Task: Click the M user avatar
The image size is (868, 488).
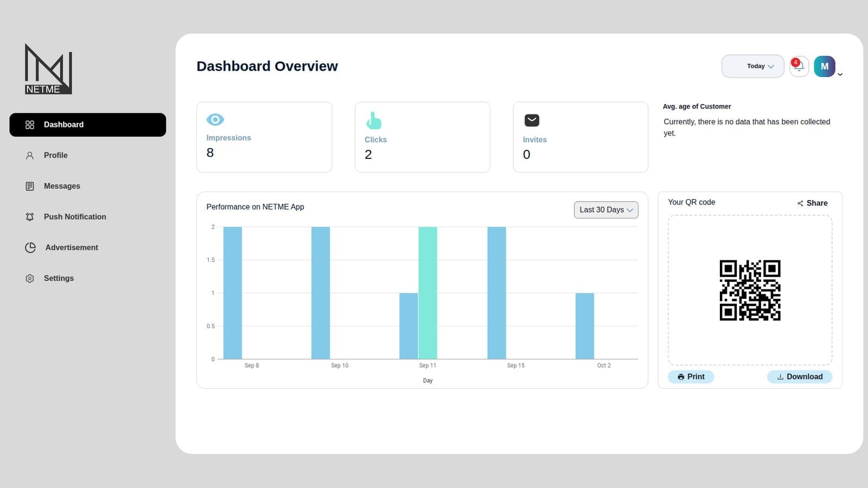Action: click(x=824, y=66)
